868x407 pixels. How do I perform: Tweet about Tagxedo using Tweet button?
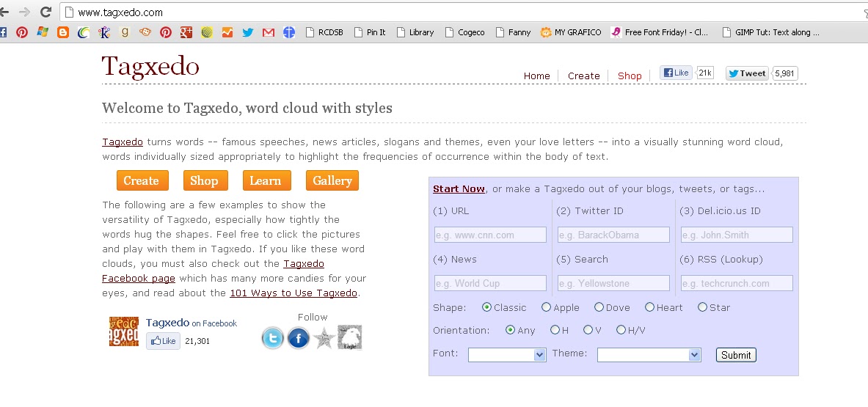[747, 73]
